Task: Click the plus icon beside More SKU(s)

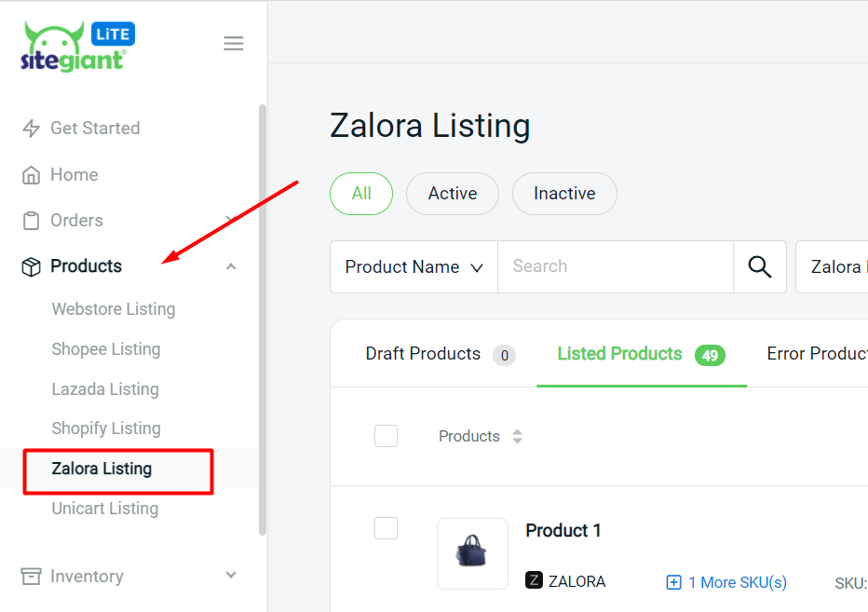Action: click(x=674, y=582)
